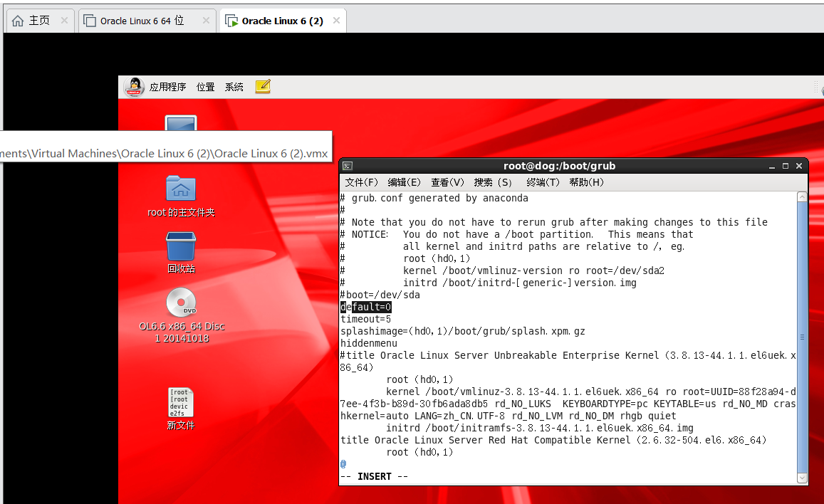Select the 回收站 trash icon

[181, 253]
